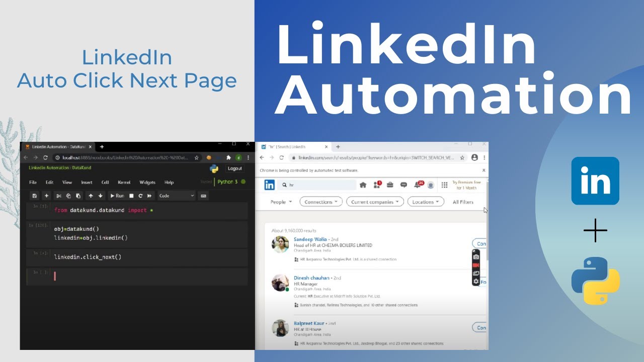Move selected cell down arrow
This screenshot has width=644, height=362.
pyautogui.click(x=100, y=196)
